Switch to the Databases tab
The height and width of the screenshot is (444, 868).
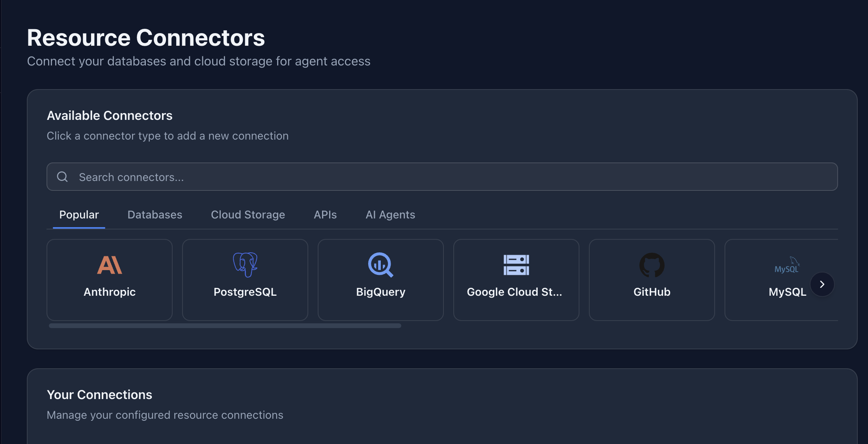click(x=155, y=215)
